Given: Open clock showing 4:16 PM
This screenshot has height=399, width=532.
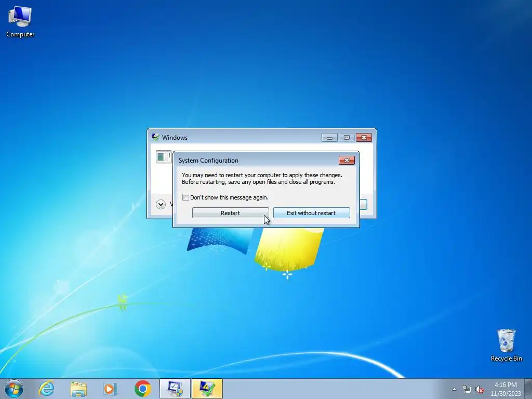Looking at the screenshot, I should click(x=506, y=389).
